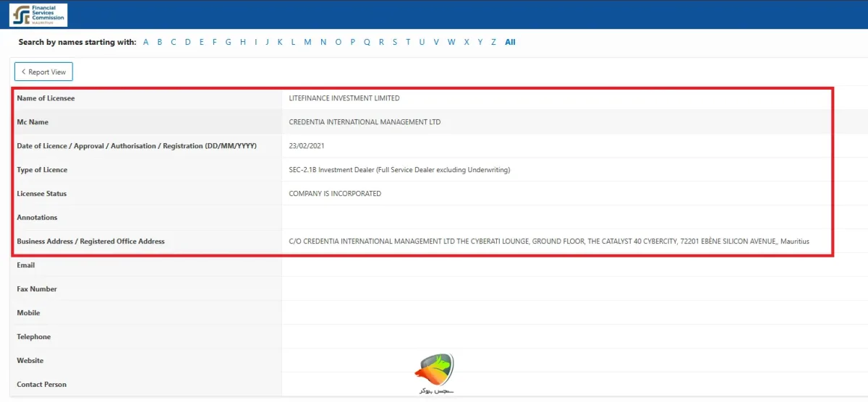Select the 'Type of Licence' label
Screen dimensions: 868x402
pos(42,170)
